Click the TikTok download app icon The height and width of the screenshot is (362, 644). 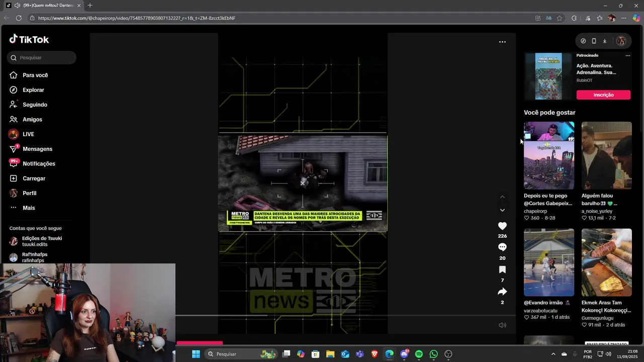605,41
